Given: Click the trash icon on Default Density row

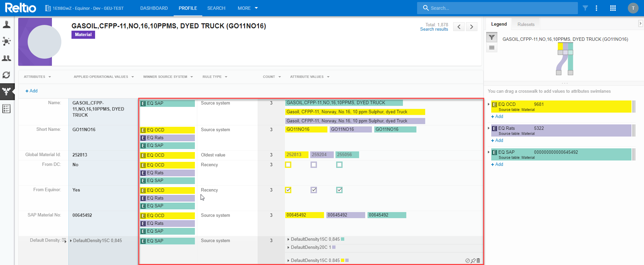Looking at the screenshot, I should coord(478,261).
